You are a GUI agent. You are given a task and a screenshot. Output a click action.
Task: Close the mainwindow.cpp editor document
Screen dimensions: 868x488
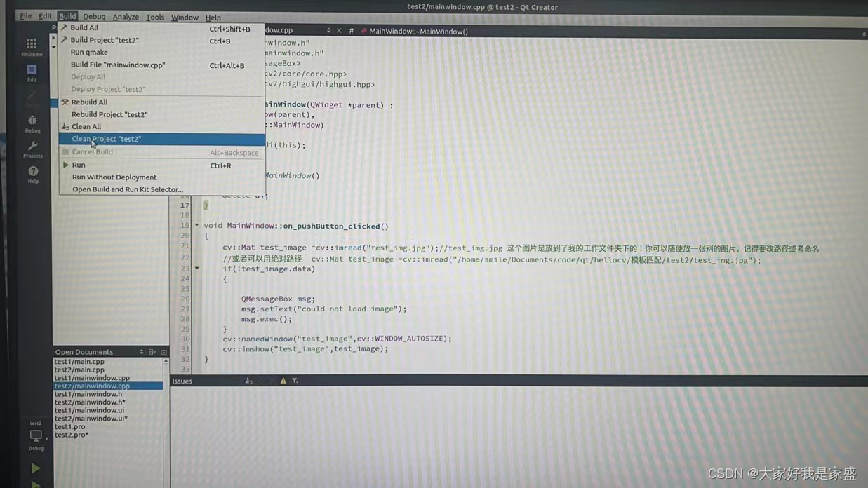click(339, 31)
